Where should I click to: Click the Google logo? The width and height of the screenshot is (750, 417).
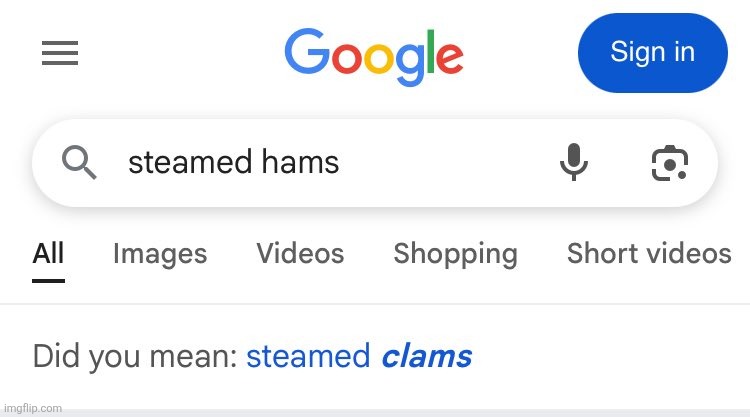(374, 56)
